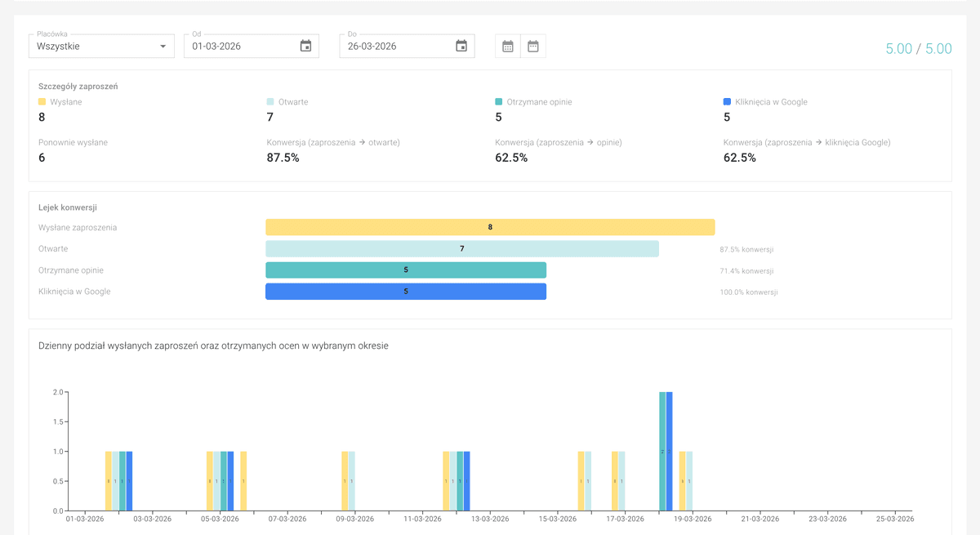Click the teal Otrzymane opinie legend square

(499, 102)
